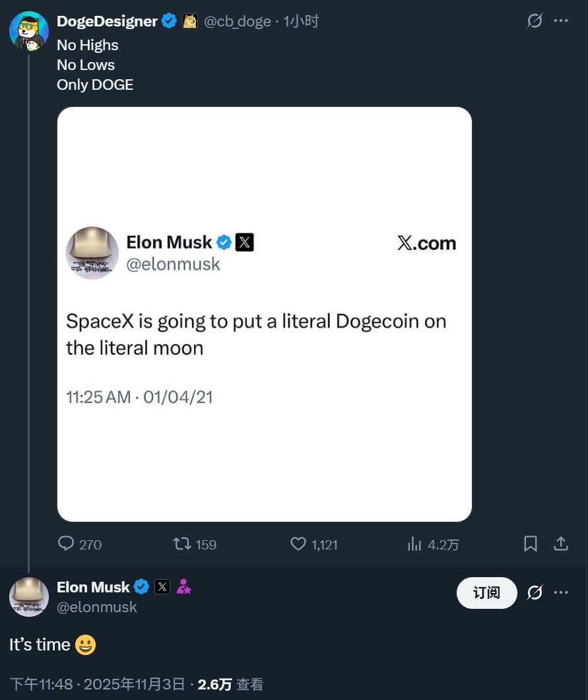Open view analytics showing 4.2万

pos(415,543)
